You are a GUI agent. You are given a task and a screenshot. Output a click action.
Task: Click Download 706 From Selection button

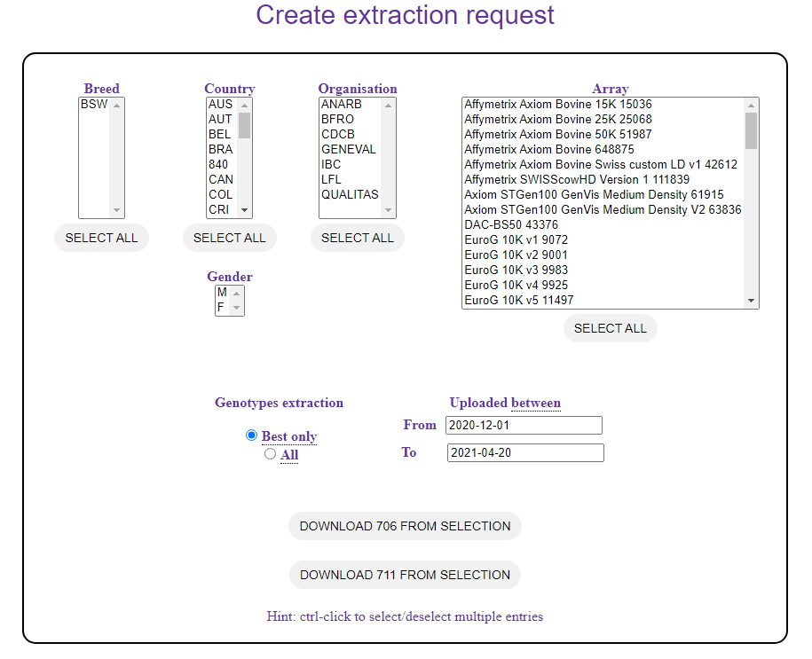point(405,526)
